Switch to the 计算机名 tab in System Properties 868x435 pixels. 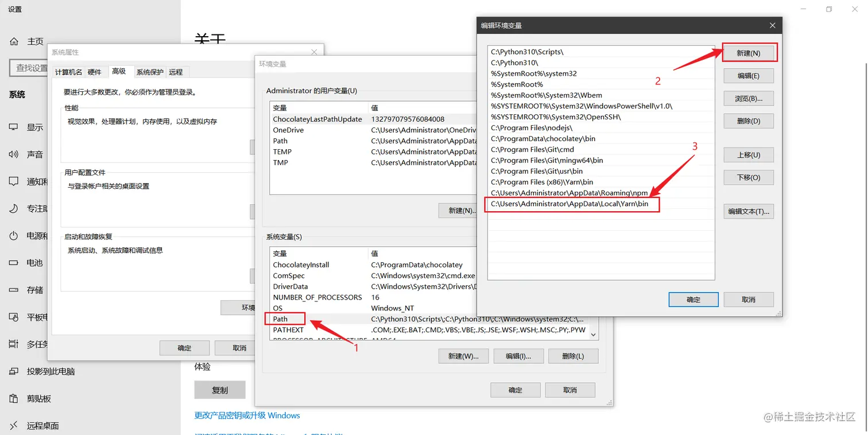pyautogui.click(x=68, y=72)
